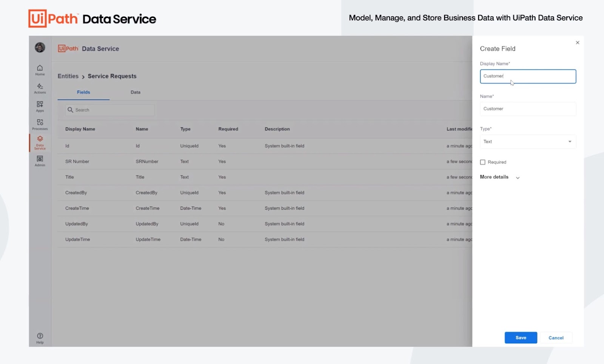Go back to Entities breadcrumb
604x364 pixels.
(68, 76)
